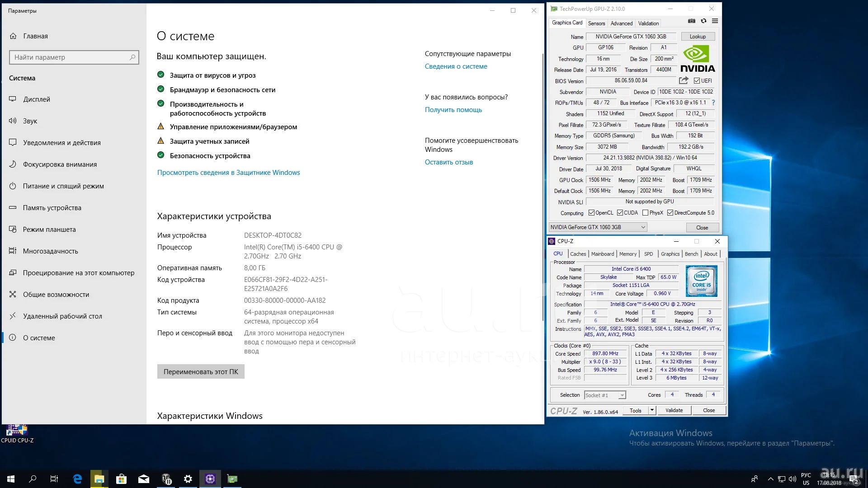This screenshot has width=868, height=488.
Task: Open Главная home icon in Settings sidebar
Action: 13,36
